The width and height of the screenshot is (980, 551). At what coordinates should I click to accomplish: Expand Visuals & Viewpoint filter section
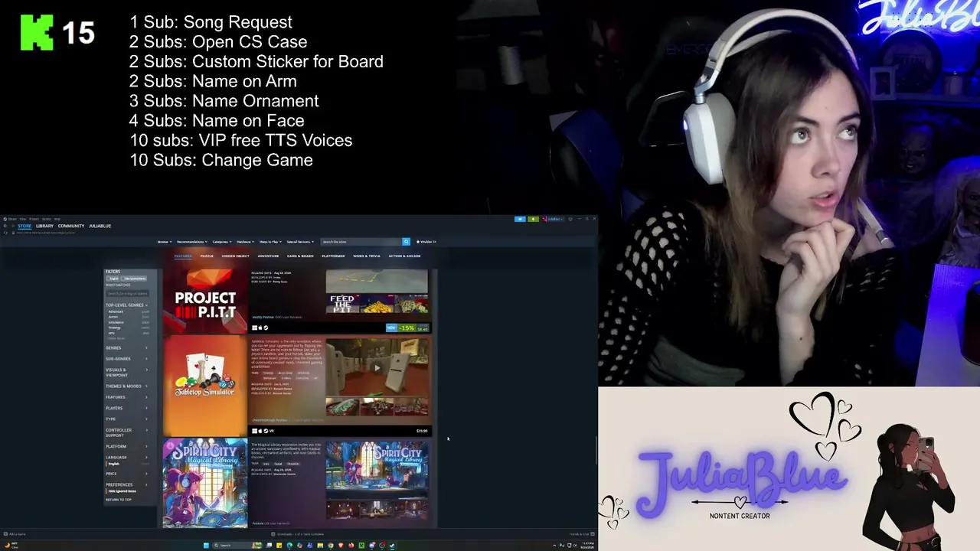point(127,372)
